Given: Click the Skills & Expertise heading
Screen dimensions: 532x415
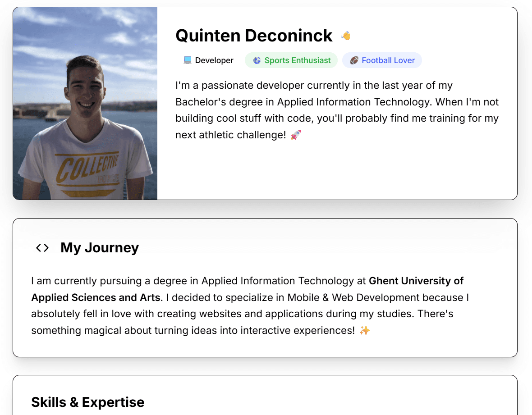Looking at the screenshot, I should tap(88, 402).
